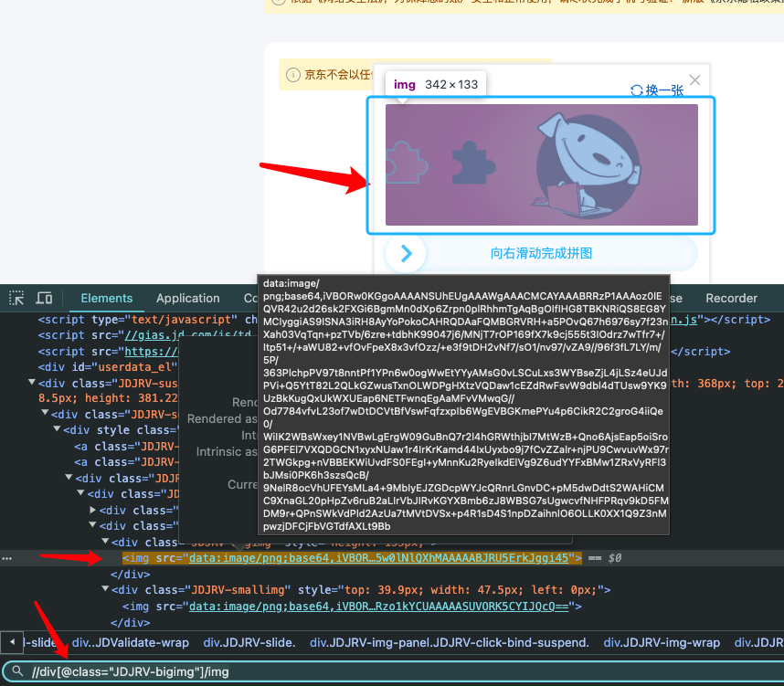Click the refresh icon beside 换一张
Screen dimensions: 784x686
637,90
